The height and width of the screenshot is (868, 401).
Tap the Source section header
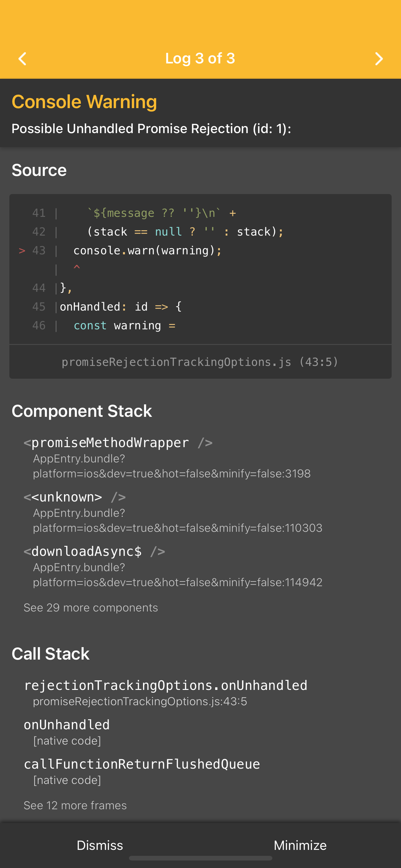39,170
